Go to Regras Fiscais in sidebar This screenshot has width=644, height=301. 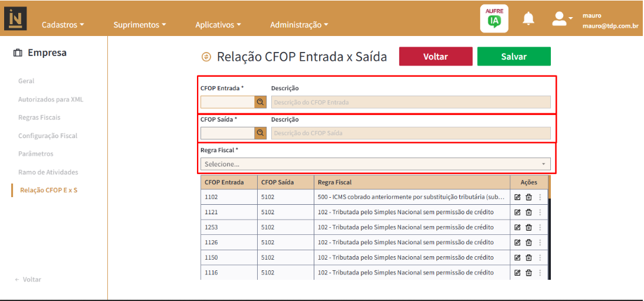[39, 117]
